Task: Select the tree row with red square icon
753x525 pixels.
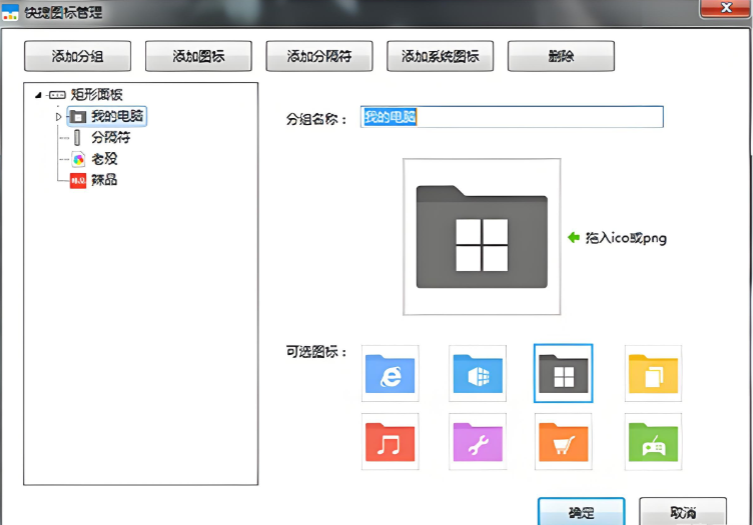Action: coord(94,180)
